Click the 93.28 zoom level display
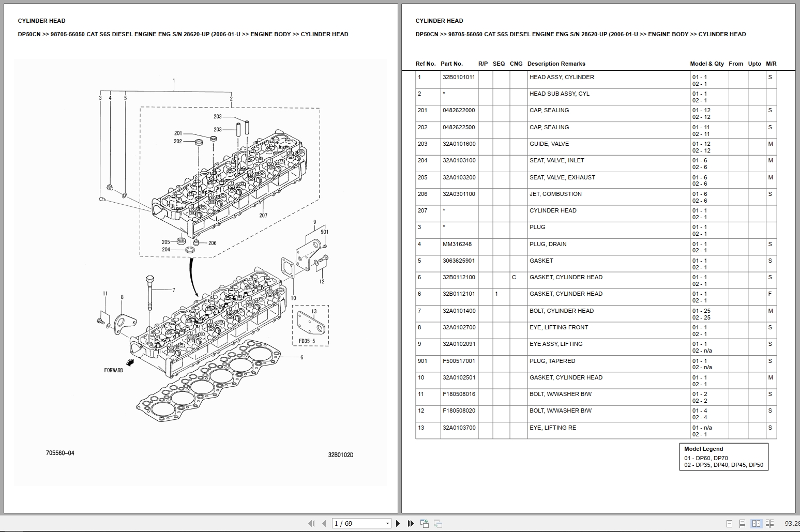The height and width of the screenshot is (532, 800). click(x=792, y=523)
